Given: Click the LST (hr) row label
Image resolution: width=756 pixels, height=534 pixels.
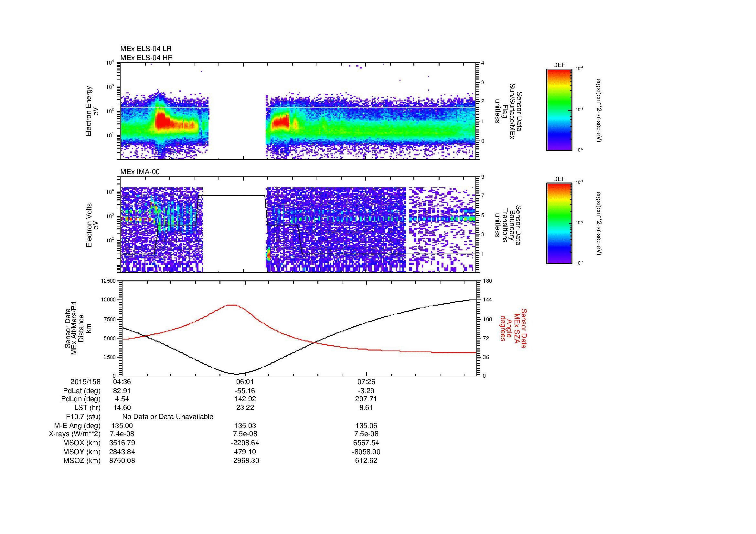Looking at the screenshot, I should pos(87,408).
